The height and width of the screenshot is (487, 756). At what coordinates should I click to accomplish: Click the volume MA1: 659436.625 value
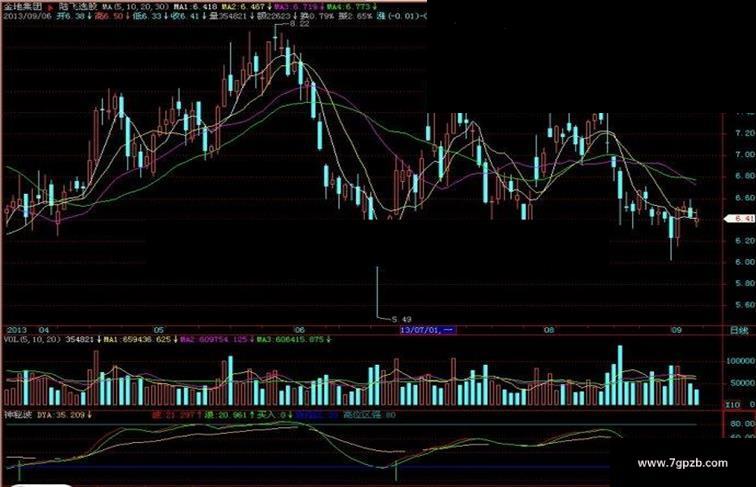[137, 339]
